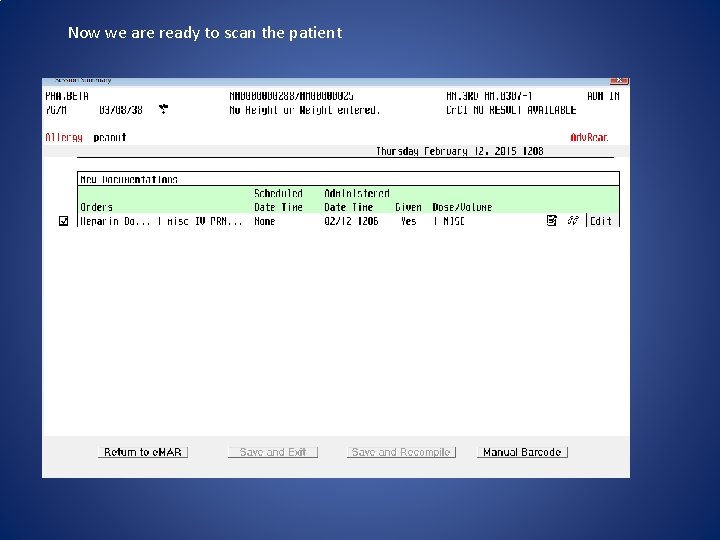The height and width of the screenshot is (540, 720).
Task: Select the 'None' scheduled time cell
Action: [265, 221]
